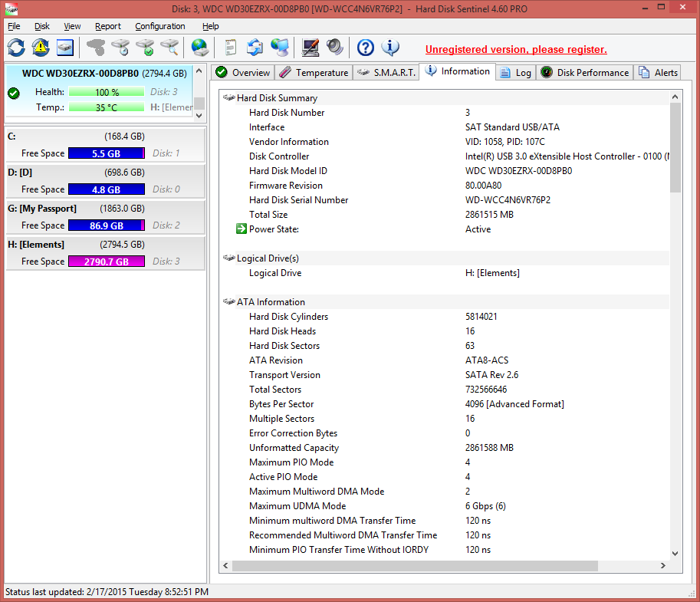Click the green 35 °C temperature bar

[x=107, y=107]
